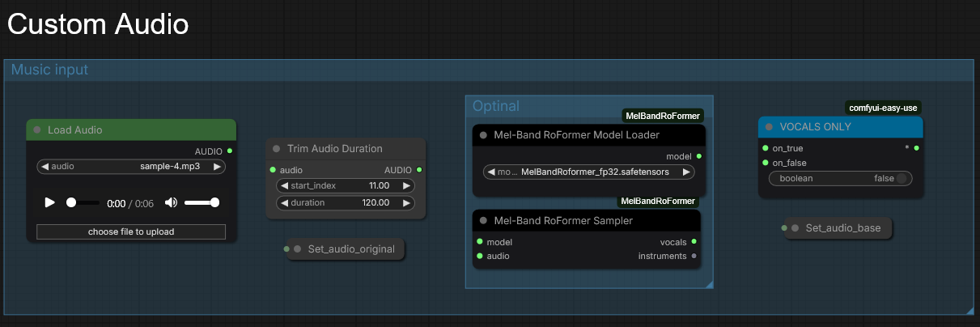980x327 pixels.
Task: Increase duration value with right arrow
Action: 406,202
